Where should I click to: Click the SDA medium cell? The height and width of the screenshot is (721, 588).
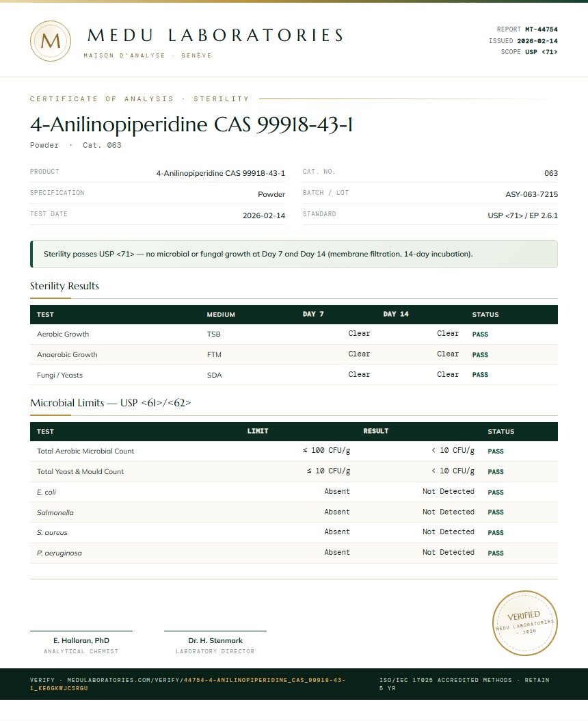coord(214,376)
